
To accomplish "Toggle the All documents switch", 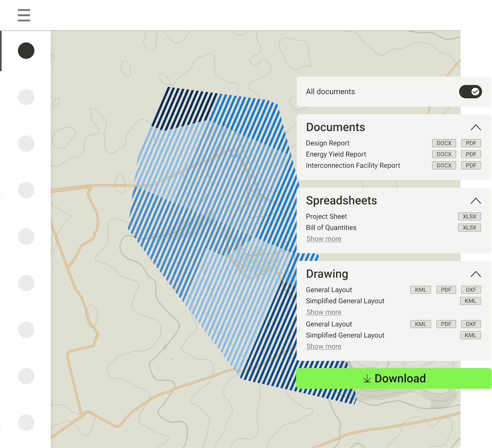I will coord(470,92).
